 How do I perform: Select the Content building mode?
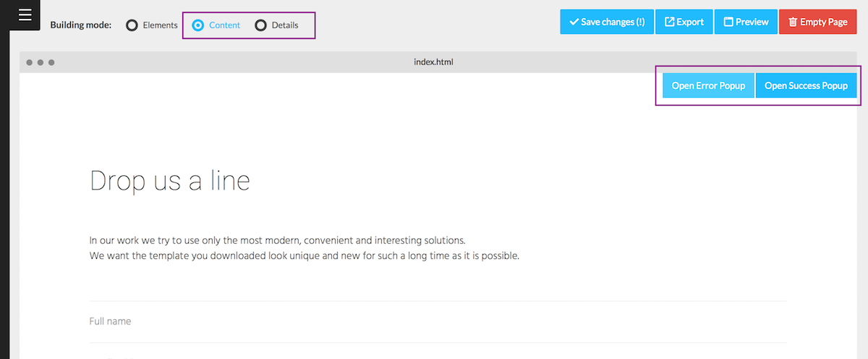pyautogui.click(x=198, y=25)
